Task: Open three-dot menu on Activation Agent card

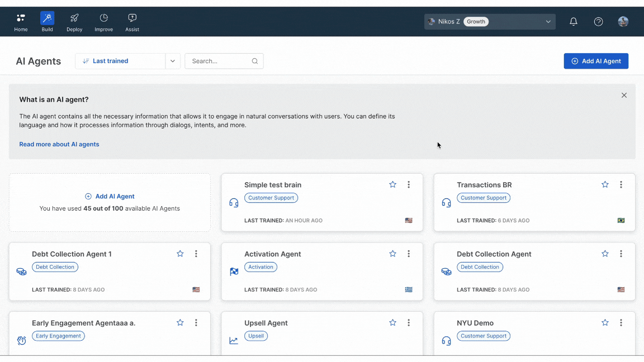Action: (x=409, y=254)
